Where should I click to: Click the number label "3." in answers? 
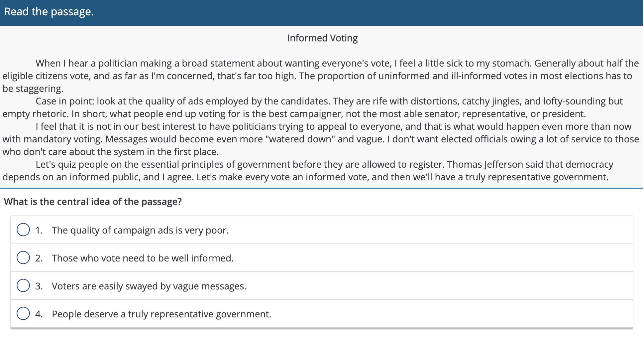(x=39, y=286)
